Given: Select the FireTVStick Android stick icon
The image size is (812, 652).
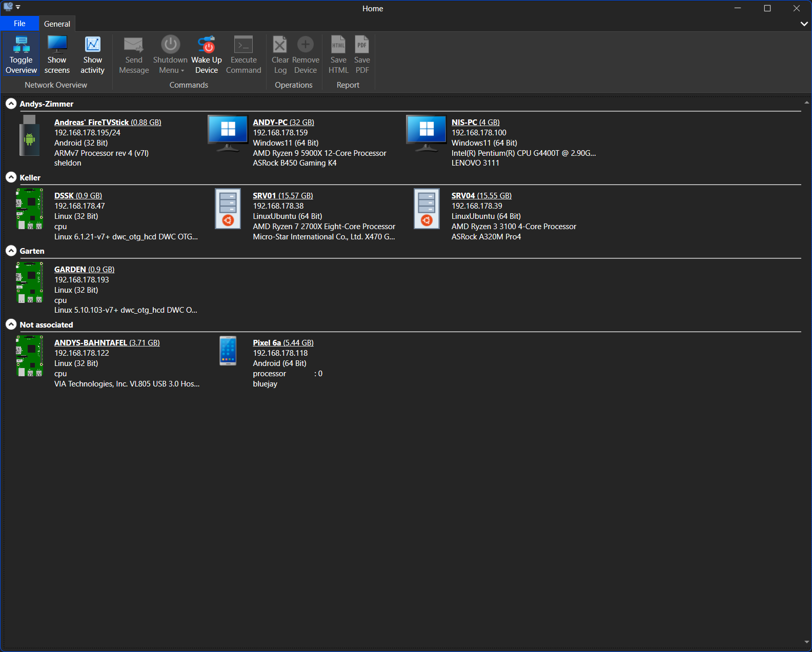Looking at the screenshot, I should [30, 135].
